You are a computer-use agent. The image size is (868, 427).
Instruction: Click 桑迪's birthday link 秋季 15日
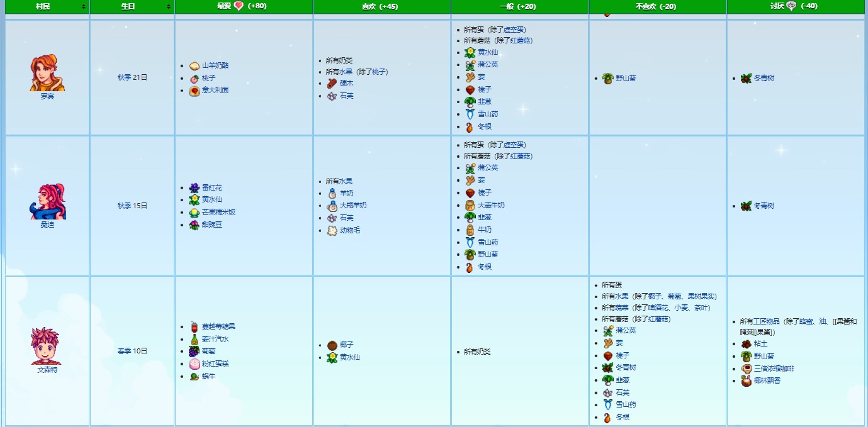tap(132, 206)
